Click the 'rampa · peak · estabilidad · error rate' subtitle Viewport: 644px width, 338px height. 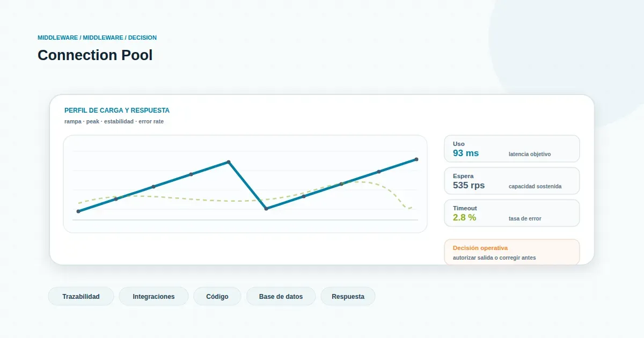[114, 122]
